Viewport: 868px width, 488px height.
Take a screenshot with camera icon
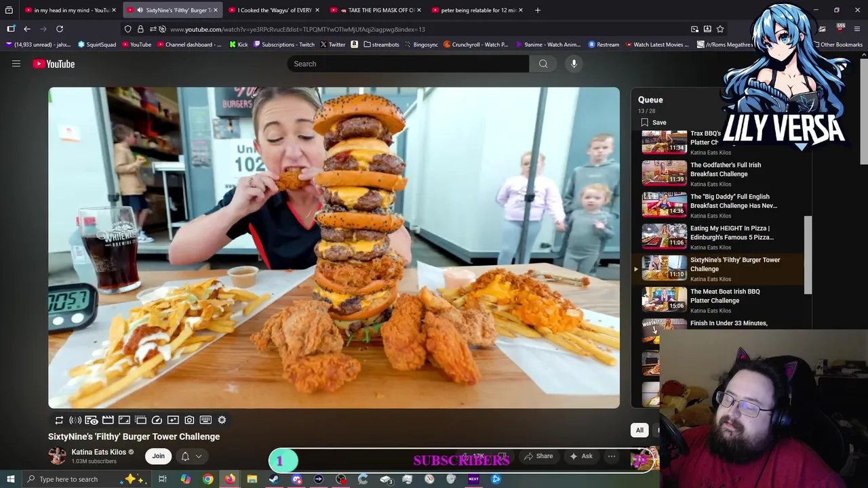click(x=189, y=420)
